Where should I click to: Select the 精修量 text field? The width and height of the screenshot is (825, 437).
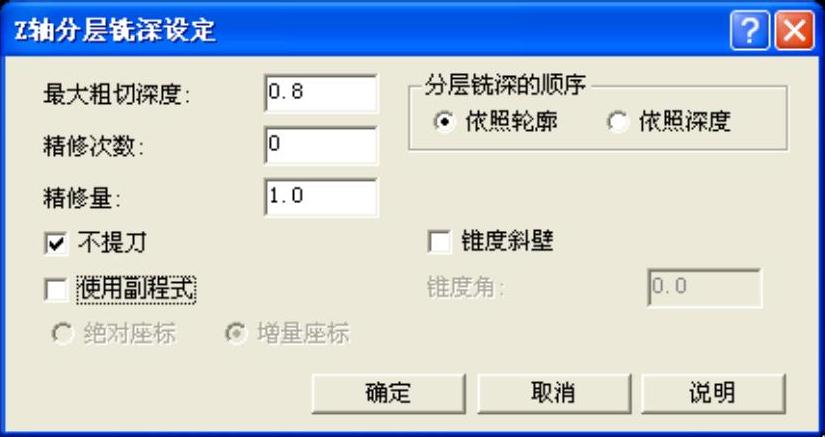(x=320, y=198)
